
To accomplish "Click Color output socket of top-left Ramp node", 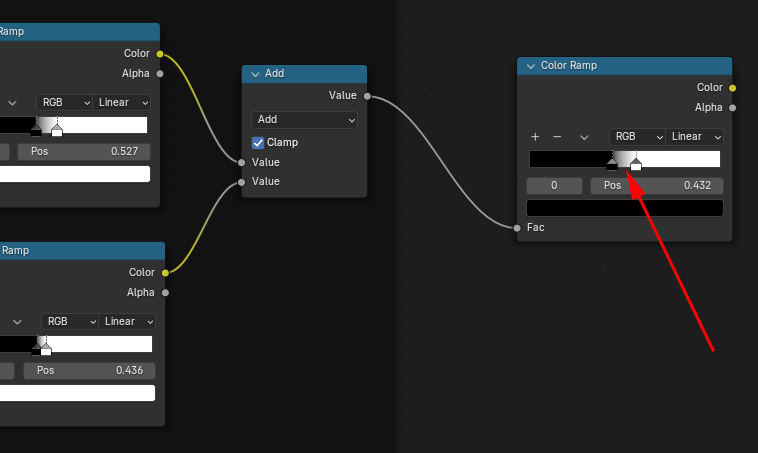I will 160,54.
